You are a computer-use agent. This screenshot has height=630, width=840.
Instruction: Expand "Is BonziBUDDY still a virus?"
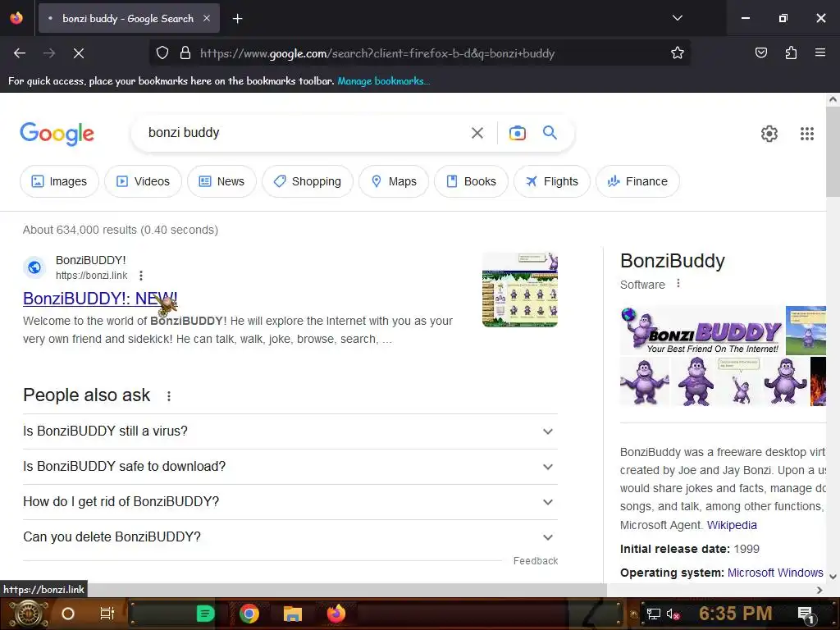(290, 431)
